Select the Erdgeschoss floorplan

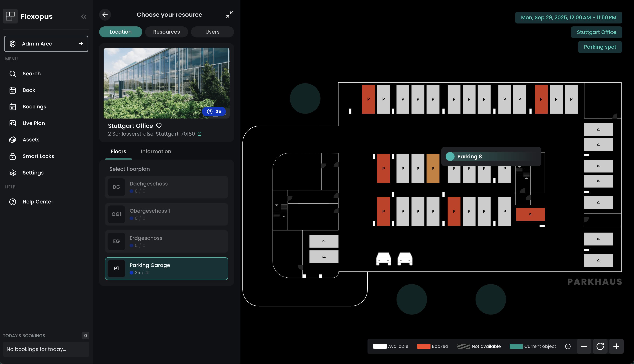tap(166, 241)
